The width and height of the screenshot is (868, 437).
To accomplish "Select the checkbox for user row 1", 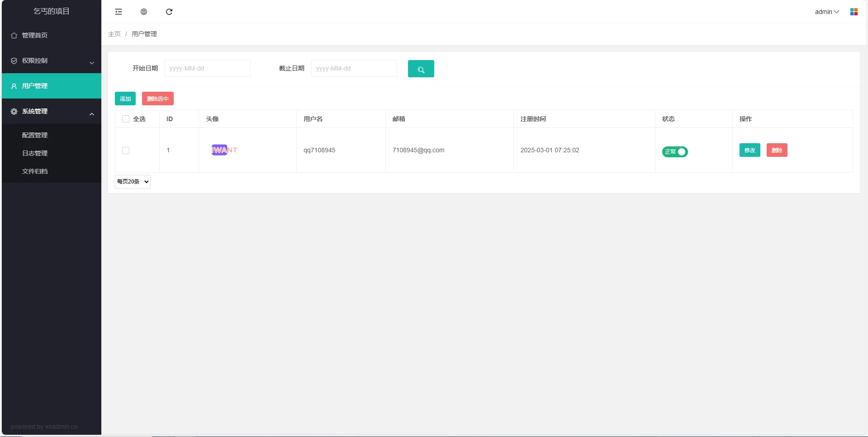I will (x=126, y=150).
